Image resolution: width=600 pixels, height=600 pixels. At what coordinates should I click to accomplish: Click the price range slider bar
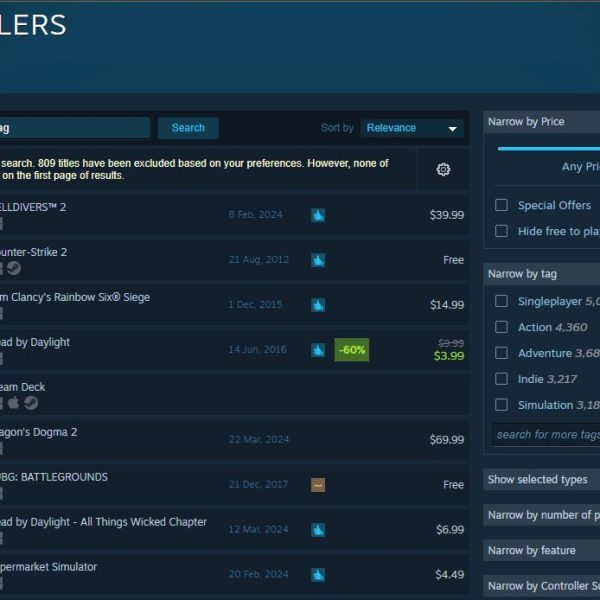tap(549, 148)
